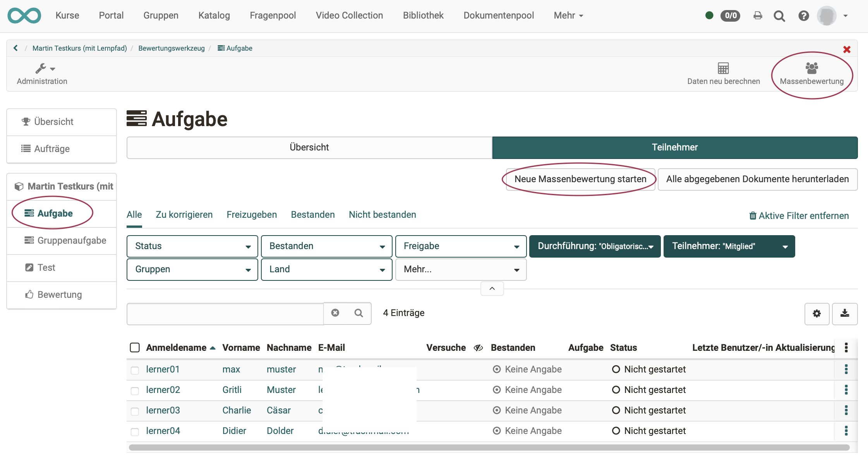Select Aufgabe node in course tree
Screen dimensions: 868x468
pos(62,214)
